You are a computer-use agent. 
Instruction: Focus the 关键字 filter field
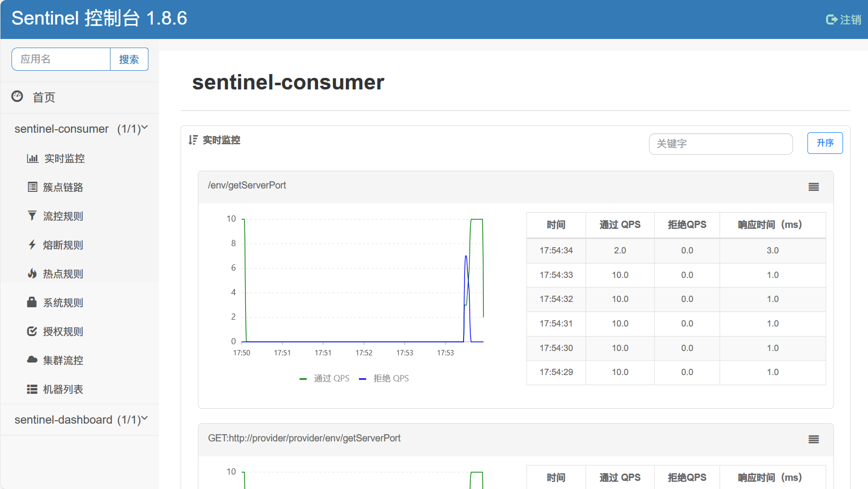tap(721, 144)
